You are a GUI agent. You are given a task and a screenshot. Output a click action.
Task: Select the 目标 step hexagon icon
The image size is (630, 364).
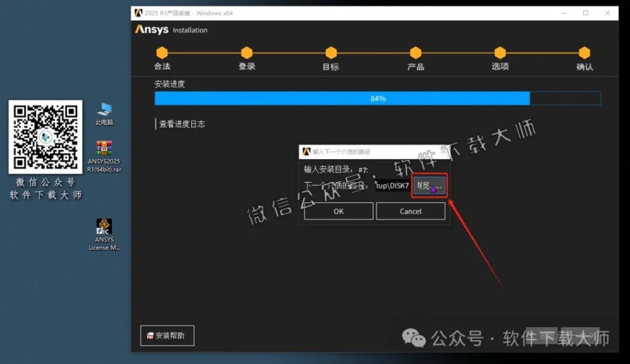(x=331, y=53)
